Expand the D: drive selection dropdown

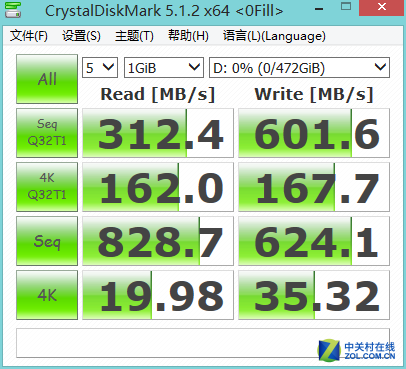point(299,68)
